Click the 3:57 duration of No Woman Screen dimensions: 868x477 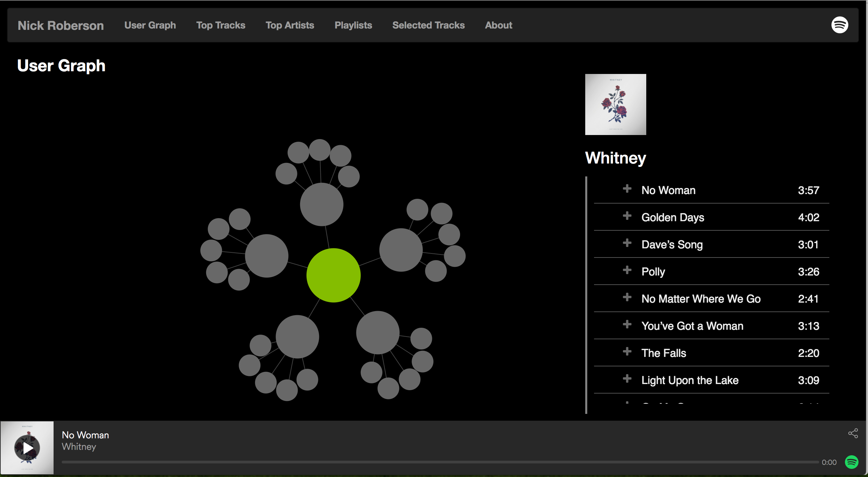[808, 190]
